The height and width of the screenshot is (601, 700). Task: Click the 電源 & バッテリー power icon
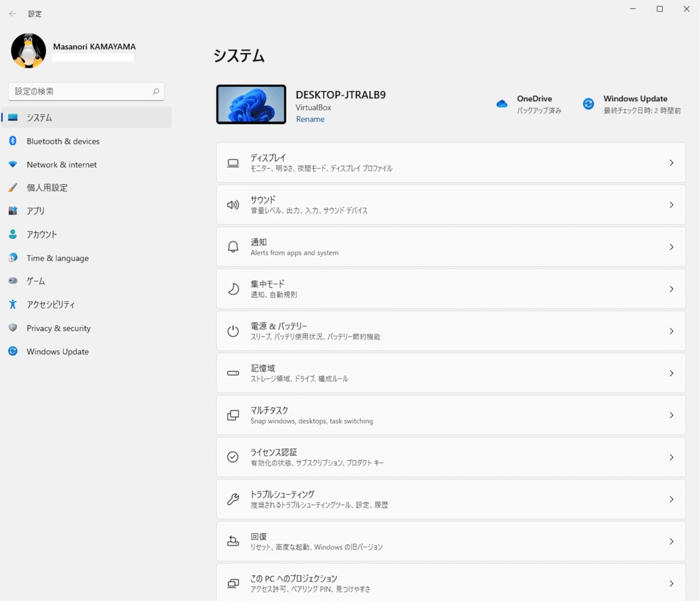(233, 331)
